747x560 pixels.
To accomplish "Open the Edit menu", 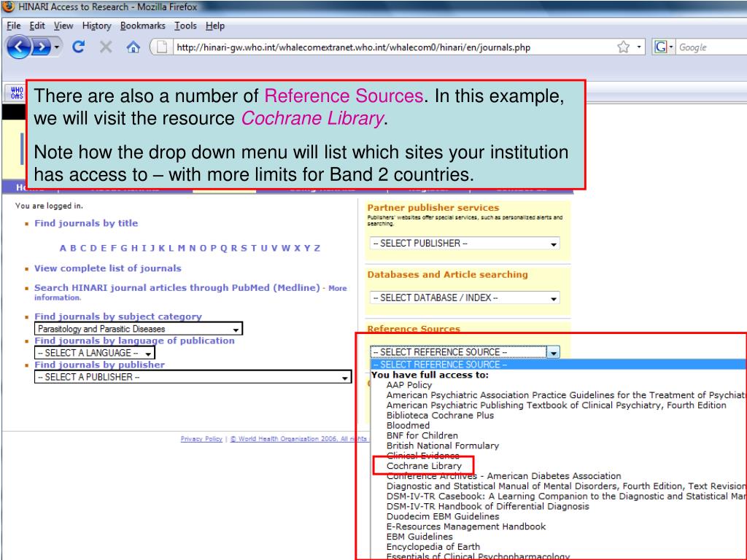I will (x=37, y=26).
